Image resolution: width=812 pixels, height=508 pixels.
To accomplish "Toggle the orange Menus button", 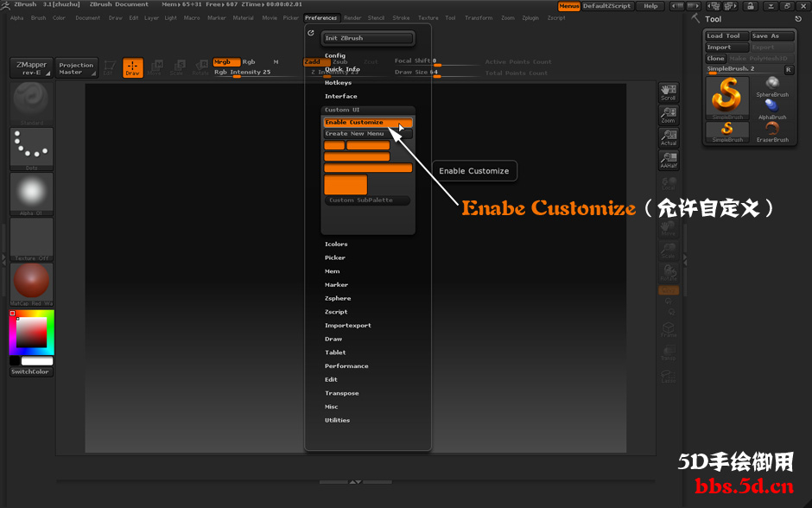I will (568, 6).
